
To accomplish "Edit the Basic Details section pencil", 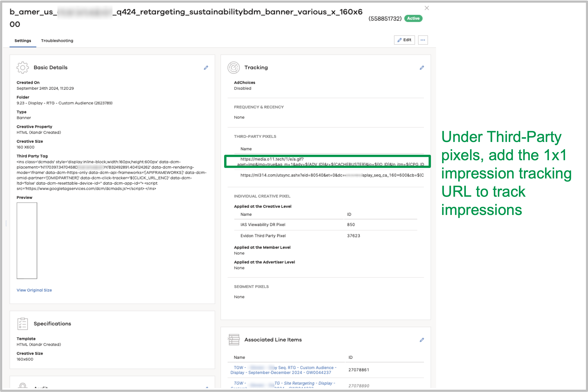I will (206, 68).
